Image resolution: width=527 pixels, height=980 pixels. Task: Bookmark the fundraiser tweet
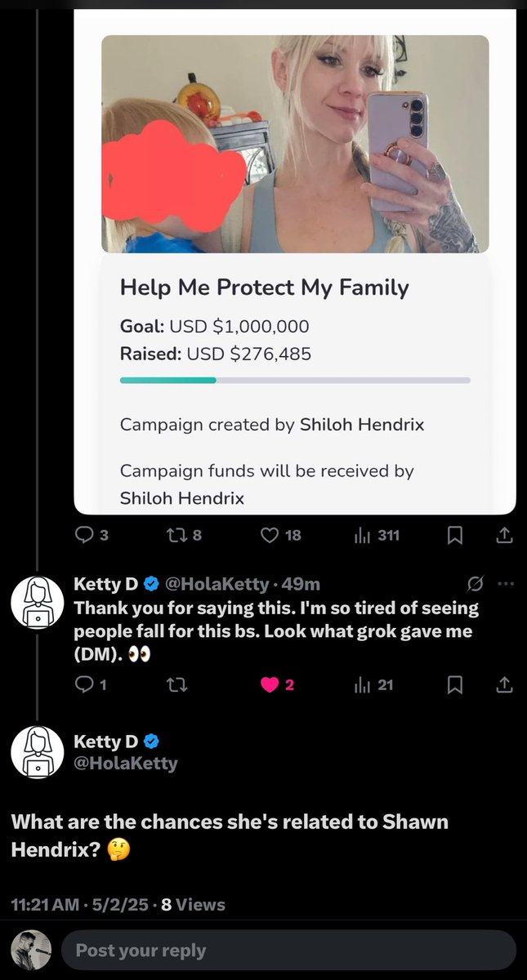point(456,535)
